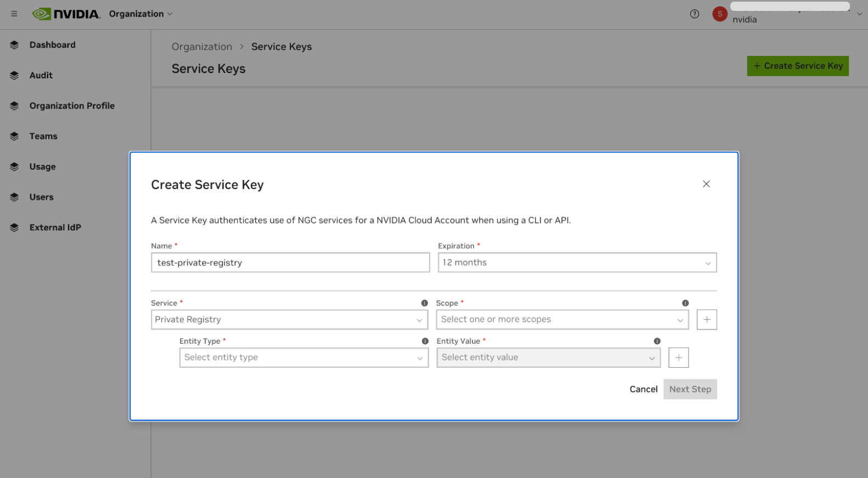Open the help question mark icon
The image size is (868, 478).
(x=695, y=14)
